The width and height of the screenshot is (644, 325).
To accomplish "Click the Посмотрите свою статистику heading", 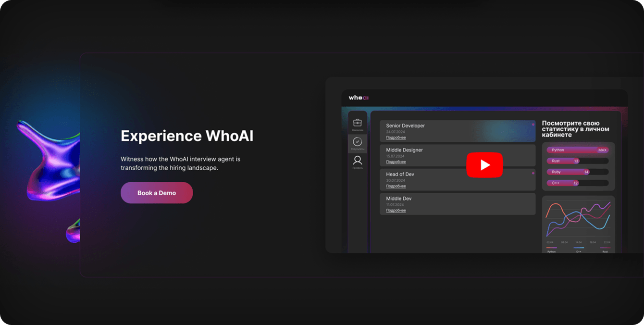I will (576, 129).
